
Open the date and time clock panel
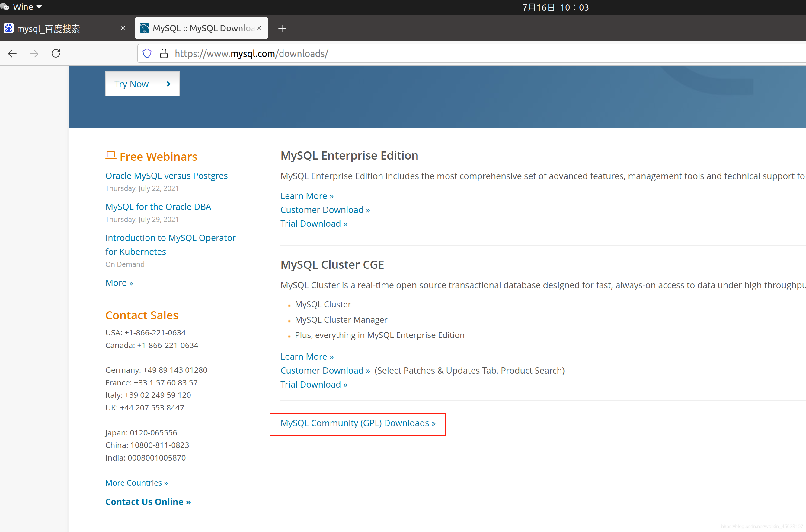pyautogui.click(x=555, y=7)
